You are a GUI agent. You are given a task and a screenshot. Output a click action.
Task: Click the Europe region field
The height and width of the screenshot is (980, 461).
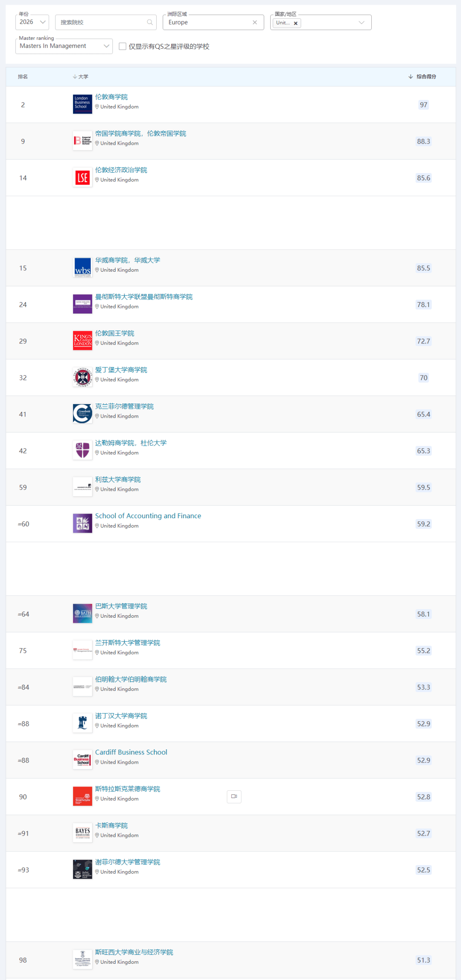tap(213, 22)
